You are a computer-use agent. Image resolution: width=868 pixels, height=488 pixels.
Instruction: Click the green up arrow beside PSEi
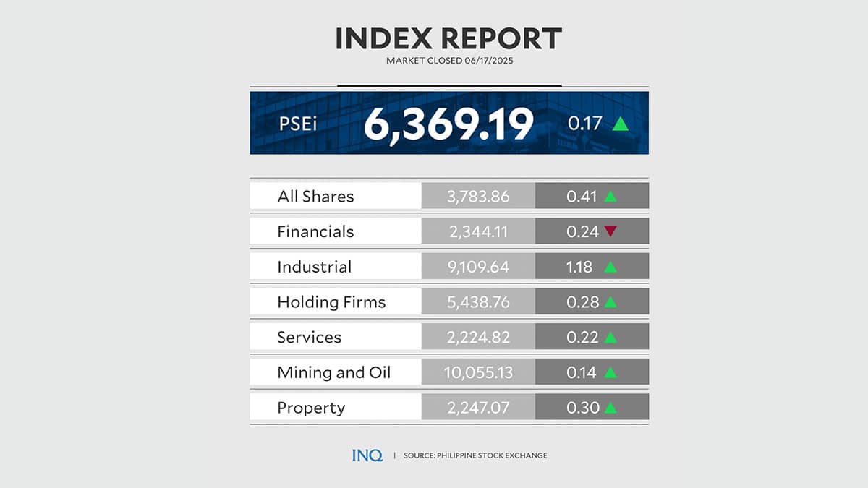[x=620, y=124]
